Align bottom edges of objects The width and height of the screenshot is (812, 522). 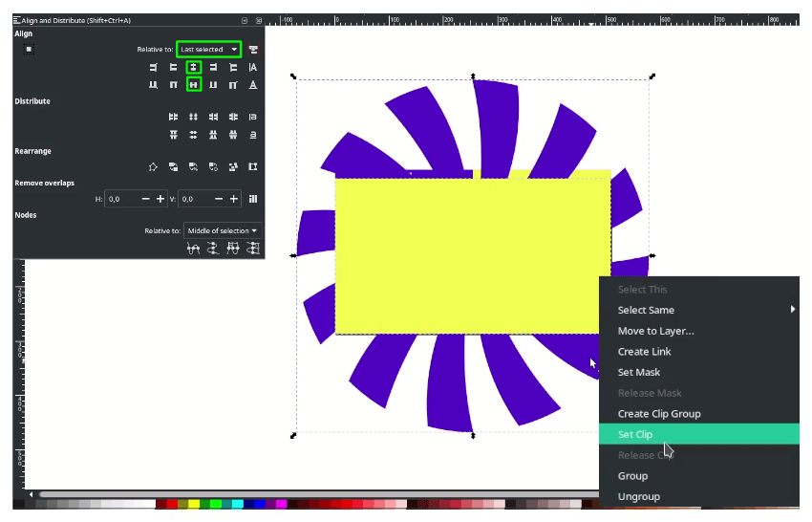(213, 85)
